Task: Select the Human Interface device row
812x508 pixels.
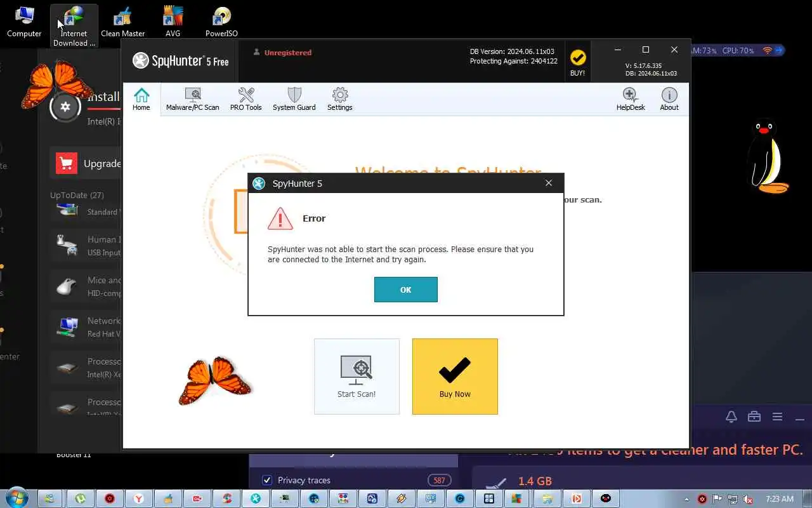Action: tap(86, 246)
